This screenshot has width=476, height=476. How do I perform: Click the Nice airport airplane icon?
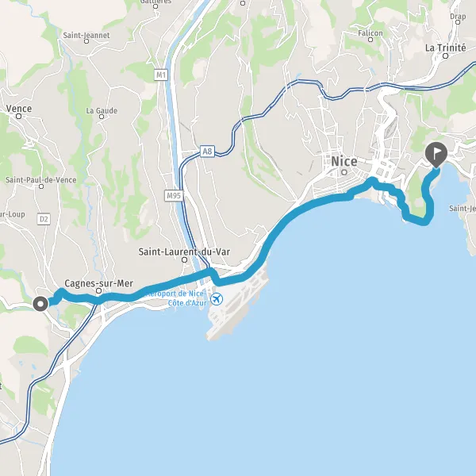[x=217, y=299]
